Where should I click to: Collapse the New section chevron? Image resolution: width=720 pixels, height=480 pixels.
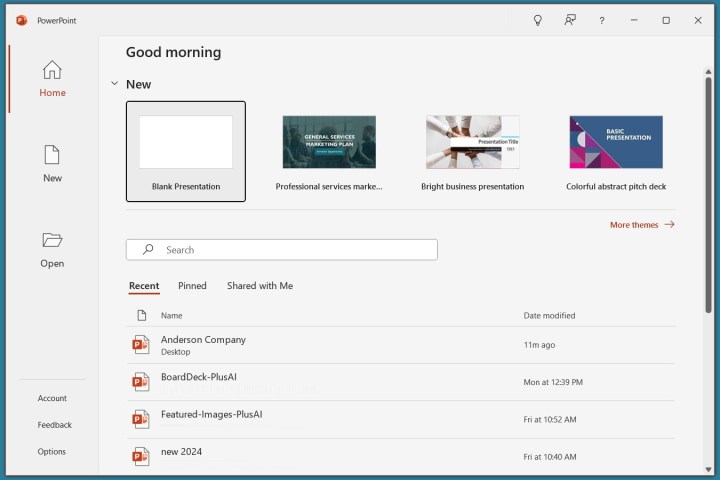click(114, 84)
